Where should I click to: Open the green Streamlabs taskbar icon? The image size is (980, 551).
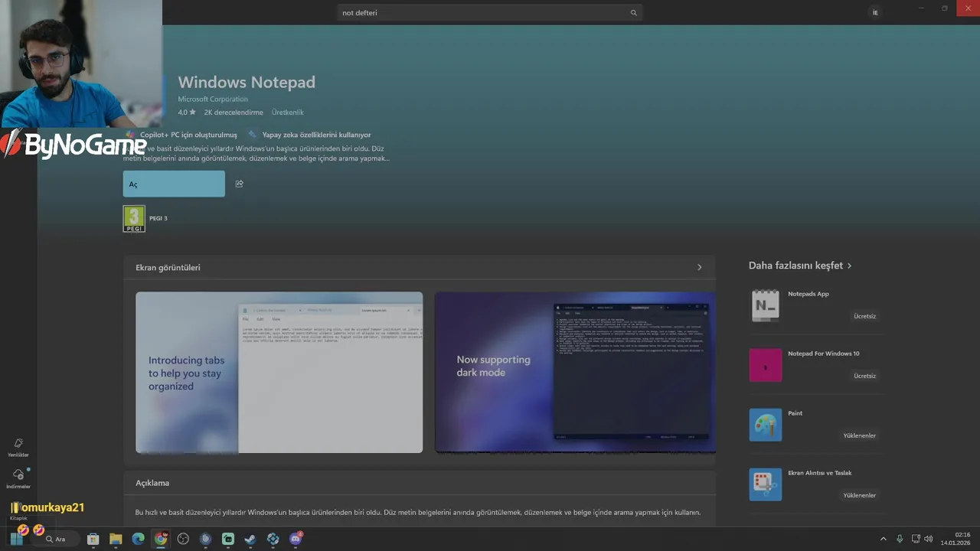tap(228, 539)
